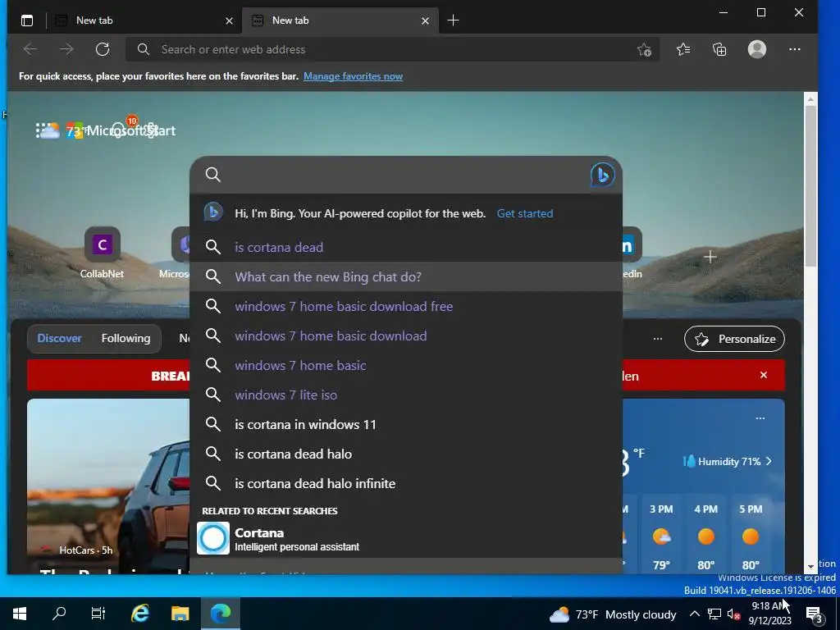Click the muted volume tray icon
Viewport: 840px width, 630px height.
click(x=733, y=614)
